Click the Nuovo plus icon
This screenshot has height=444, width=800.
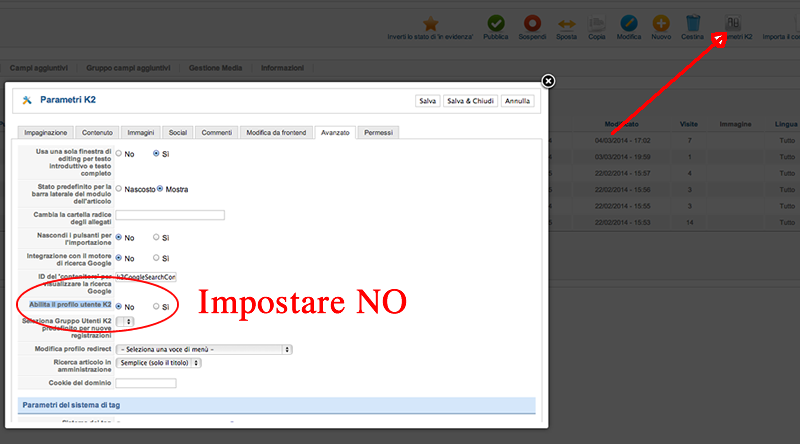pos(661,23)
